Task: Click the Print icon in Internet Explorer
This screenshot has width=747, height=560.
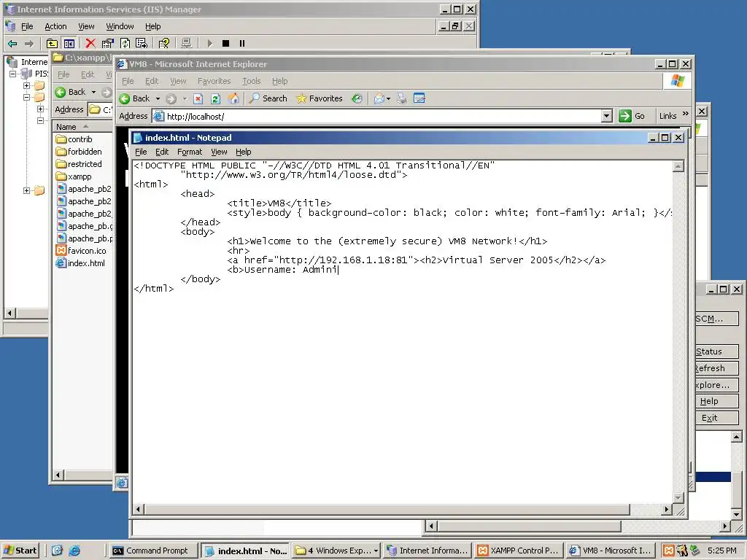Action: (x=402, y=98)
